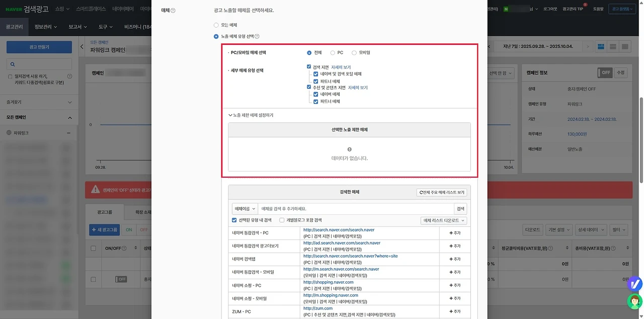Click the magnifier icon in sidebar search
This screenshot has height=319, width=644.
click(12, 64)
